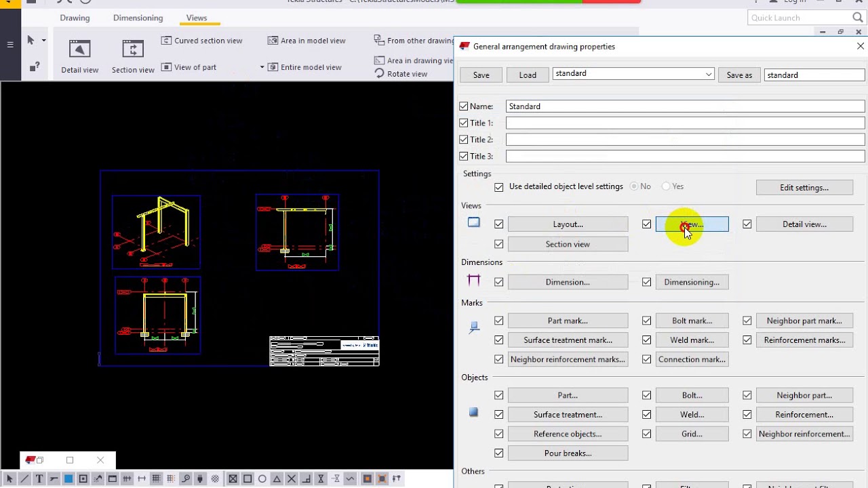Open the Views ribbon tab
The height and width of the screenshot is (488, 868).
(197, 18)
